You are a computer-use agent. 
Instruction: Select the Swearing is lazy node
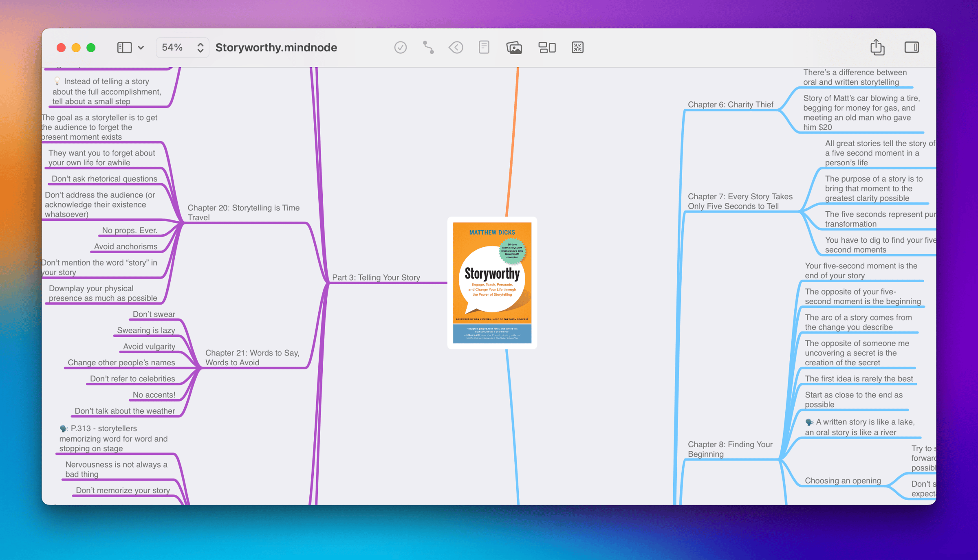(x=146, y=330)
